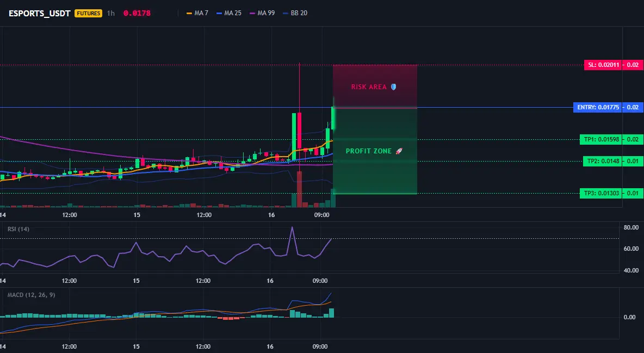Click the 0.02 price tag beside ENTRY label
This screenshot has height=353, width=644.
[633, 107]
